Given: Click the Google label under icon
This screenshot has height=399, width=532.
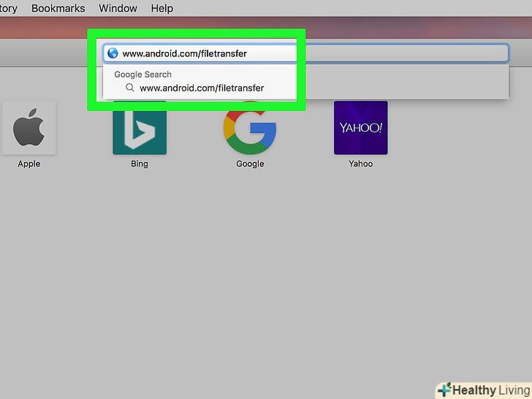Looking at the screenshot, I should click(250, 164).
